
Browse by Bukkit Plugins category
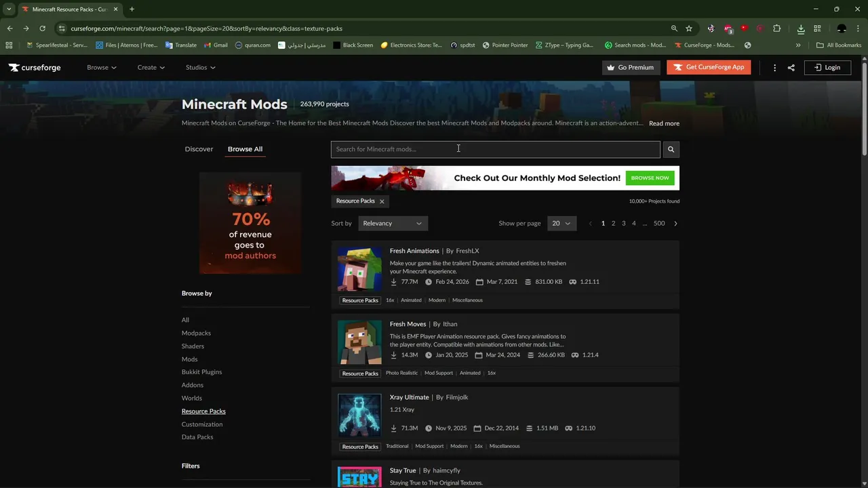click(201, 372)
